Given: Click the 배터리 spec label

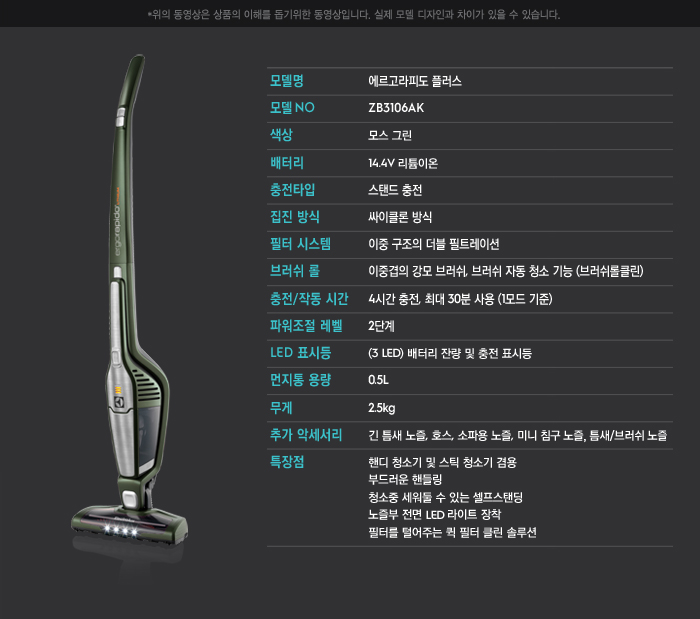Looking at the screenshot, I should [287, 163].
